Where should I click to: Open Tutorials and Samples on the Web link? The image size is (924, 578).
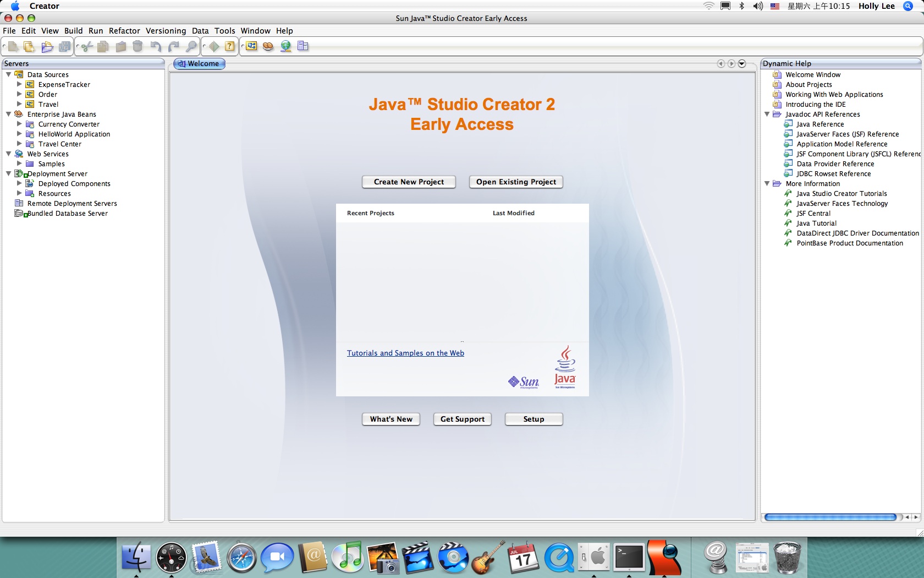click(x=405, y=353)
